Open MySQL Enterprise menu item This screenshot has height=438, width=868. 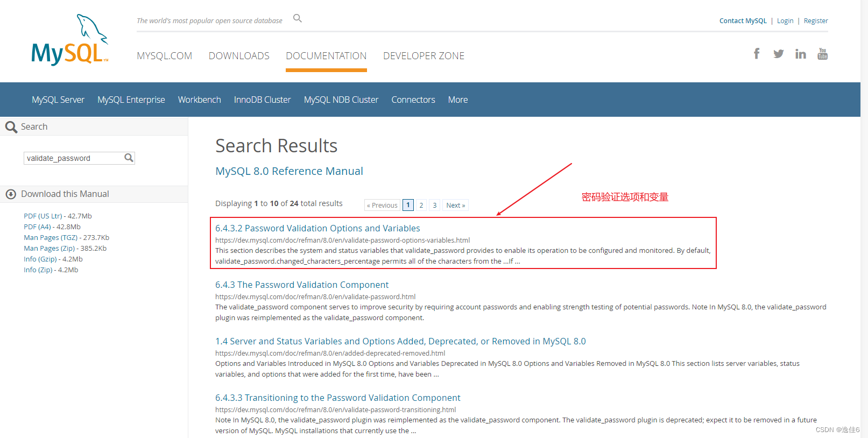coord(131,100)
